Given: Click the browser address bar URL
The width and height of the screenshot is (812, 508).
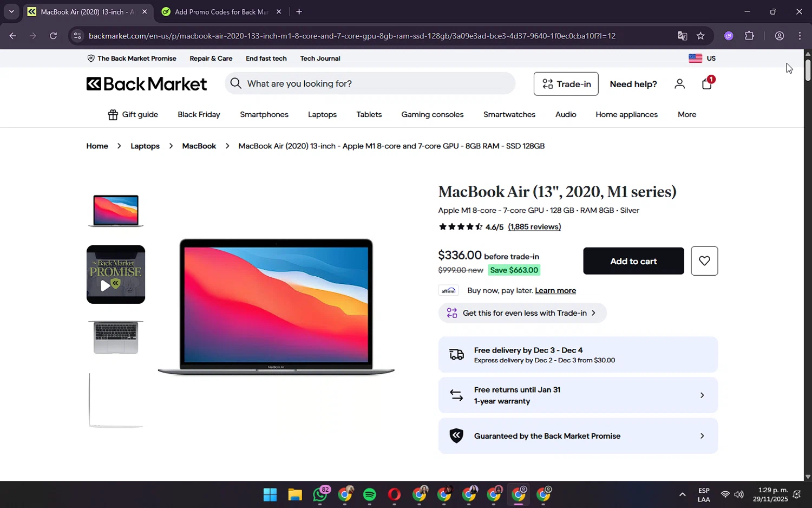Looking at the screenshot, I should 352,36.
